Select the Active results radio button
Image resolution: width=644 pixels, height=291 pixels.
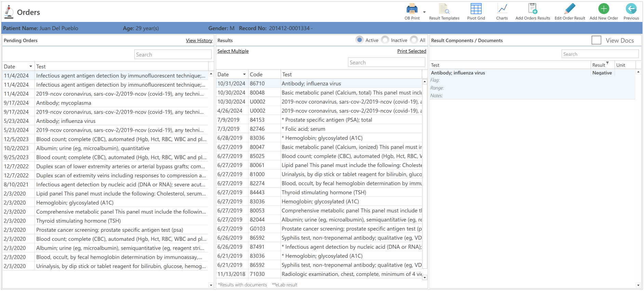[360, 40]
